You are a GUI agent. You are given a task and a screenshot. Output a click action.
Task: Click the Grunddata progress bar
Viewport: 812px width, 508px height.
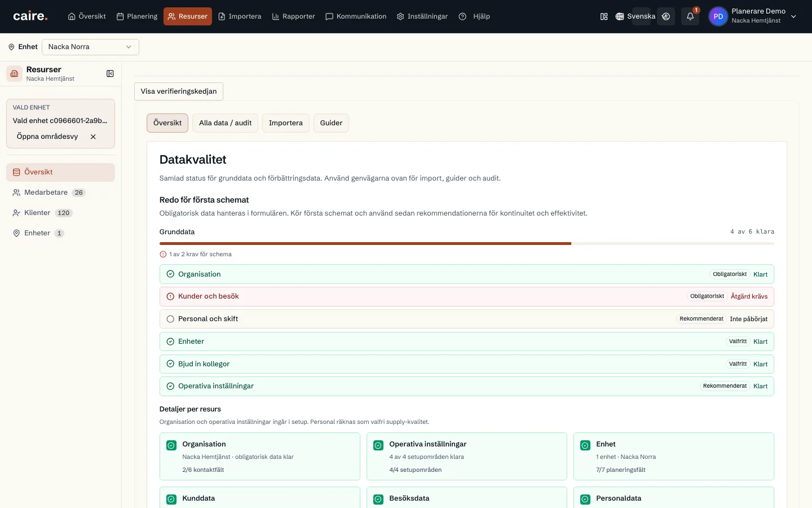tap(467, 243)
